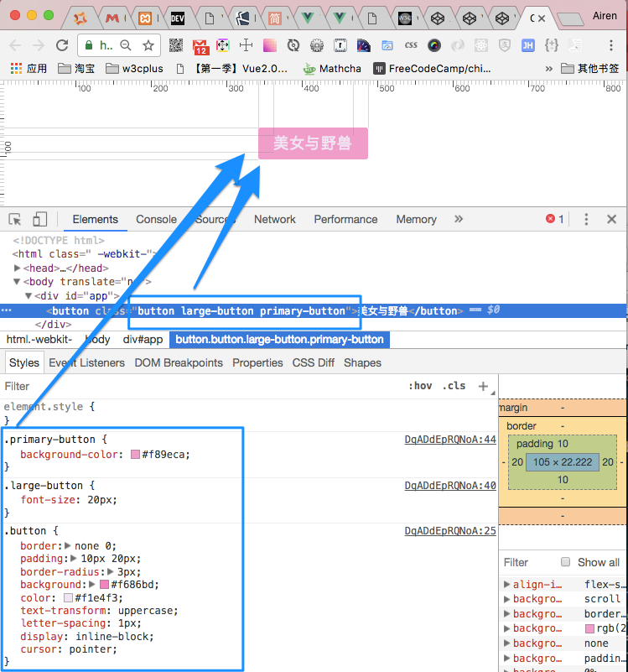Image resolution: width=628 pixels, height=672 pixels.
Task: Click the 美女与野兽 pink button on page
Action: (313, 143)
